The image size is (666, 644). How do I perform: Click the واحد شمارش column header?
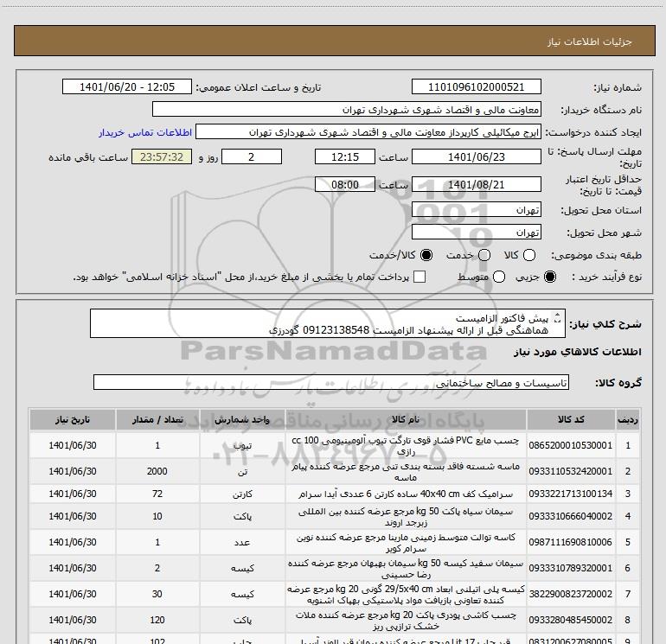point(242,420)
